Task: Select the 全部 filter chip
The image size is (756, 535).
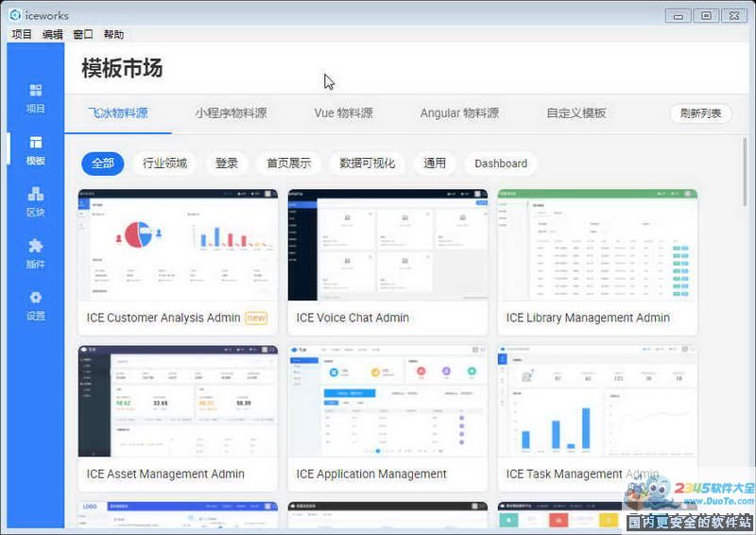Action: click(103, 164)
